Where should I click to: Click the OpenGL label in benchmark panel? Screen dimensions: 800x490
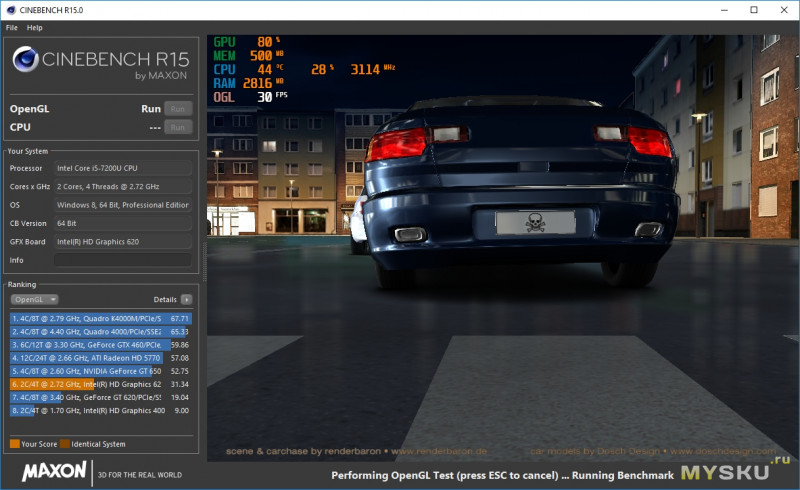point(30,109)
